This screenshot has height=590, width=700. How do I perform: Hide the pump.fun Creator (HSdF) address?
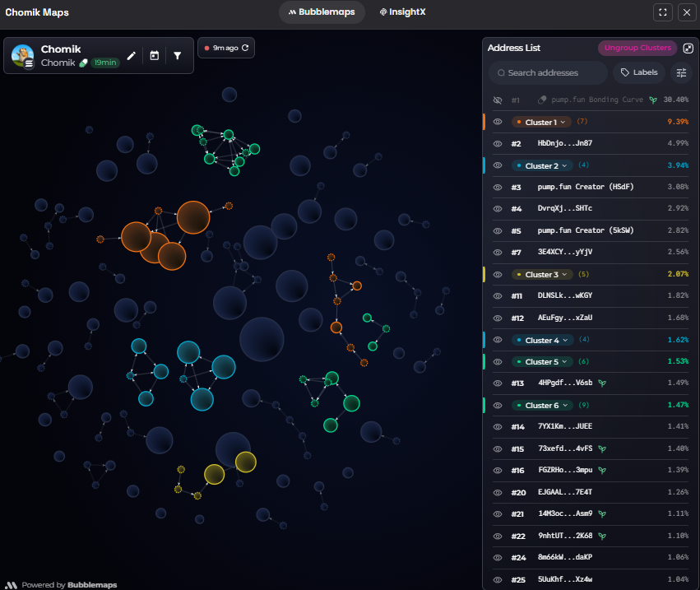click(498, 188)
